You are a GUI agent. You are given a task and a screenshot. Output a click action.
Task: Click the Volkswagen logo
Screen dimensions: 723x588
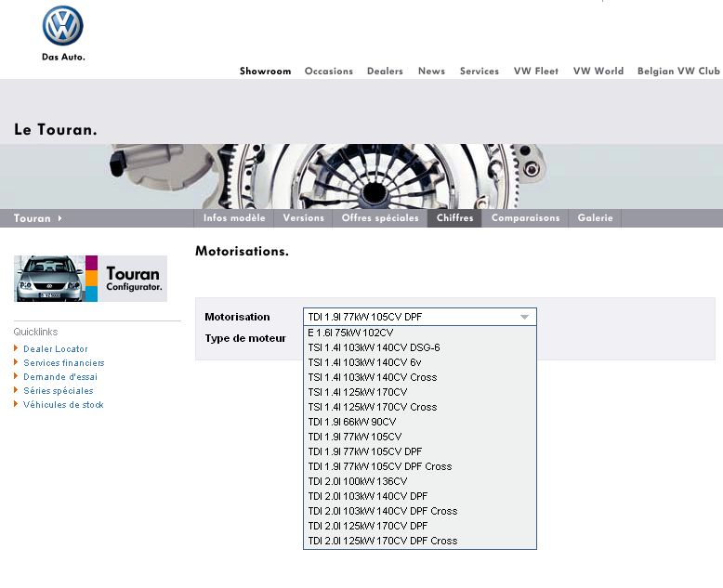62,26
